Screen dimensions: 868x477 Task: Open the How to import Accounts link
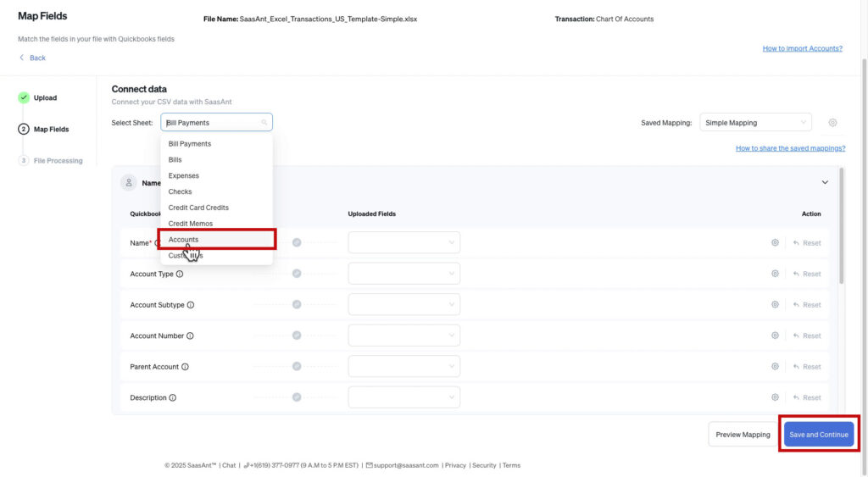pyautogui.click(x=802, y=48)
